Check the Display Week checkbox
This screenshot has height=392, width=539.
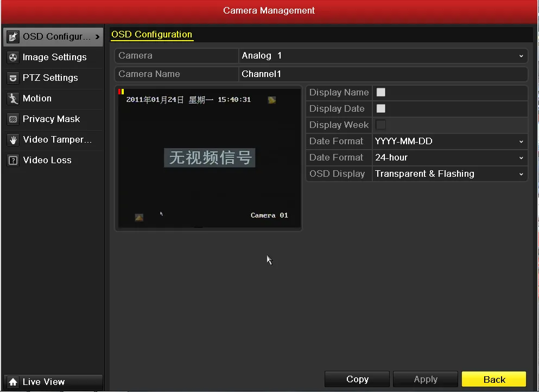point(381,125)
